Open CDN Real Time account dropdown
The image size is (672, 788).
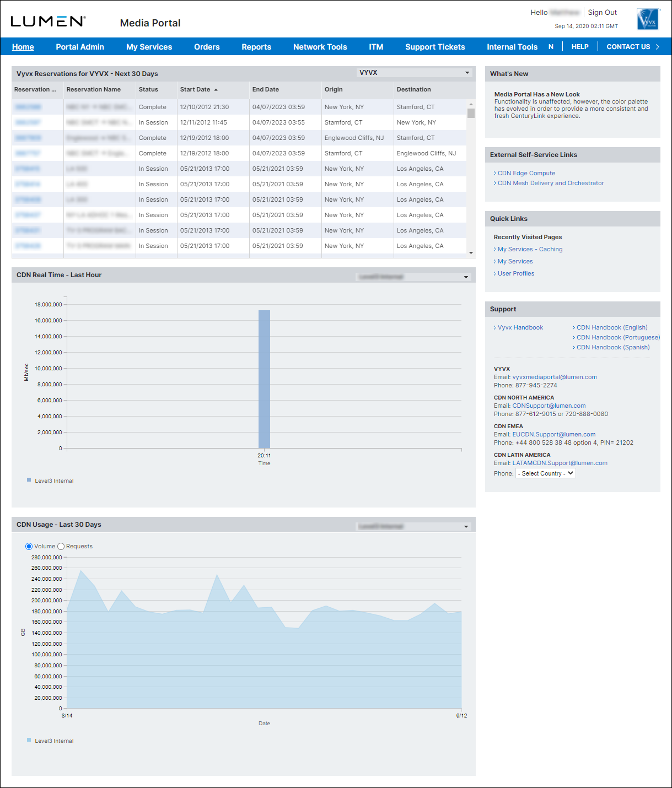413,277
